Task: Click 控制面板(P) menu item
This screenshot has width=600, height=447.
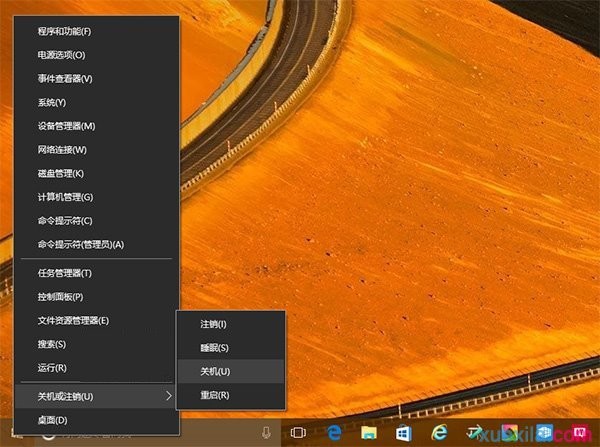Action: pos(60,297)
